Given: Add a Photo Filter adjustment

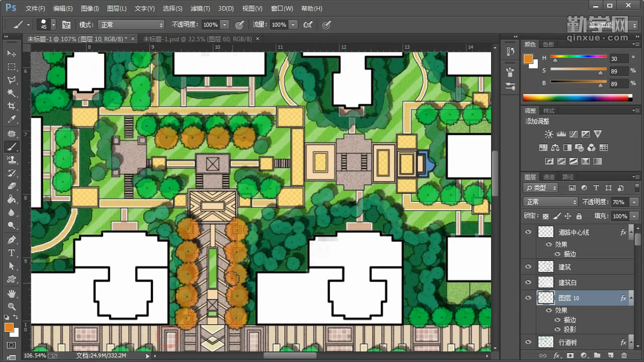Looking at the screenshot, I should pyautogui.click(x=579, y=148).
